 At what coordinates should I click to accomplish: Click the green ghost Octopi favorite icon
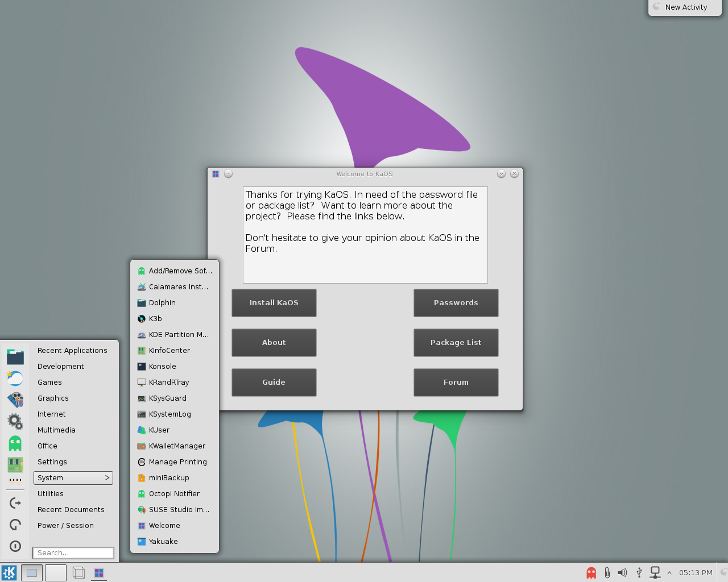15,443
